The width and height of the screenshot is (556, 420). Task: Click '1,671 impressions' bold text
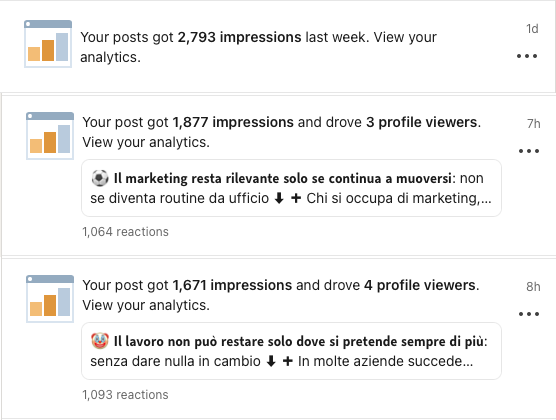tap(232, 285)
